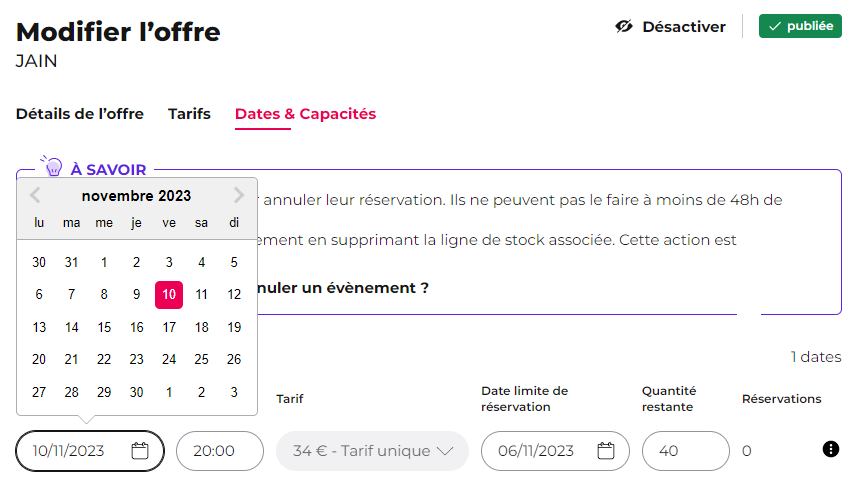Open the Tarifs tab
The image size is (858, 493).
point(189,114)
